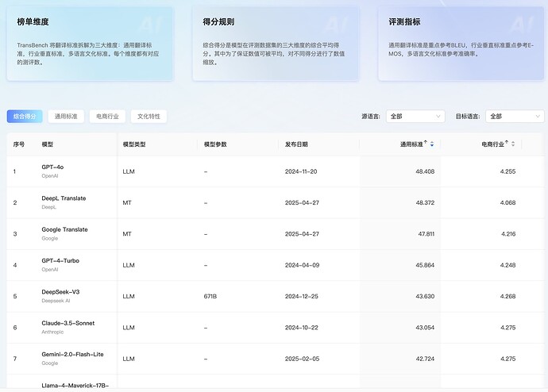This screenshot has height=392, width=548.
Task: Switch to the 通用标准 tab
Action: tap(66, 116)
